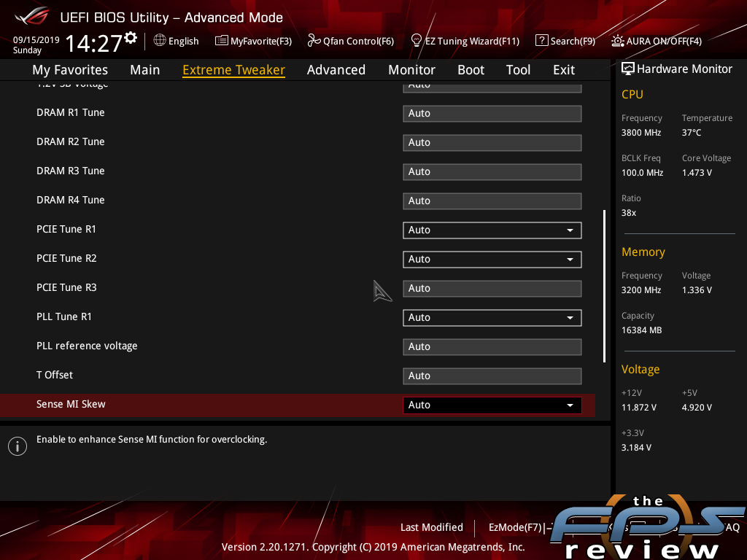Expand PLL Tune R1 dropdown
Image resolution: width=747 pixels, height=560 pixels.
click(492, 318)
